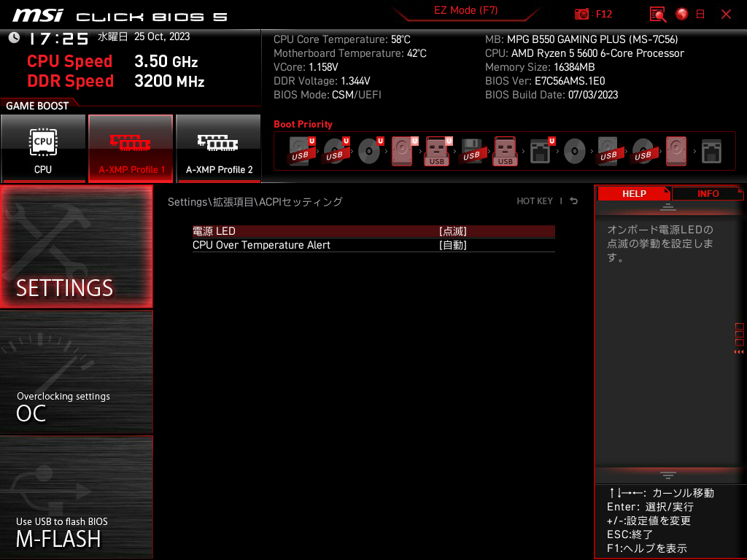Switch to the INFO tab
The height and width of the screenshot is (560, 747).
tap(707, 193)
